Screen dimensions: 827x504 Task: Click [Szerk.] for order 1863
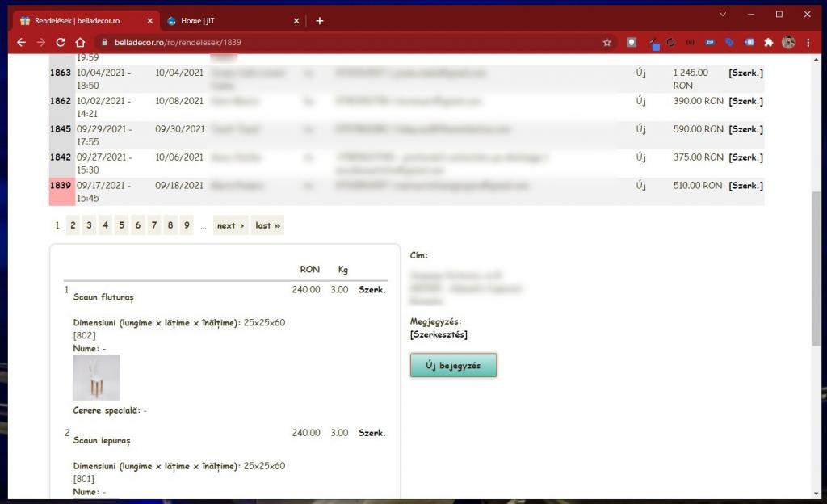745,73
